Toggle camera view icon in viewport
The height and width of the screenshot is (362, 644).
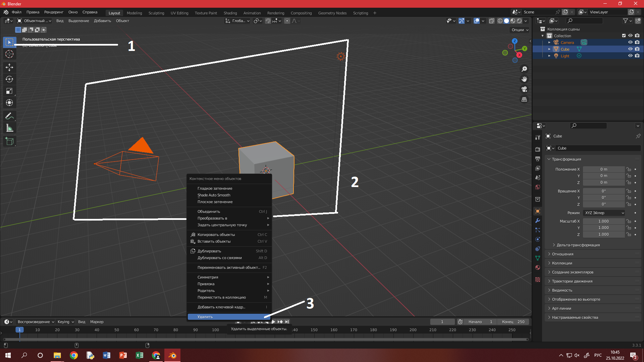coord(524,89)
